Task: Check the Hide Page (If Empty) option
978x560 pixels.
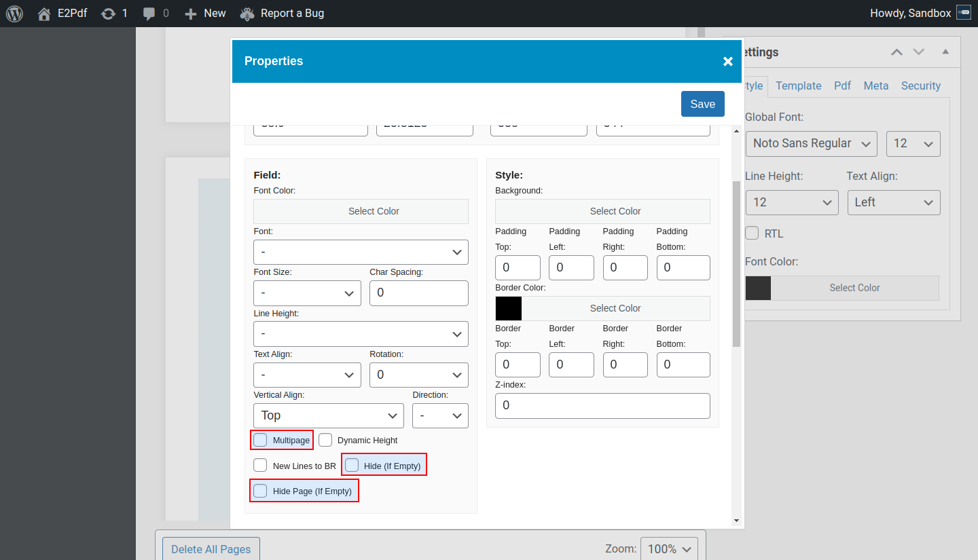Action: pyautogui.click(x=261, y=491)
